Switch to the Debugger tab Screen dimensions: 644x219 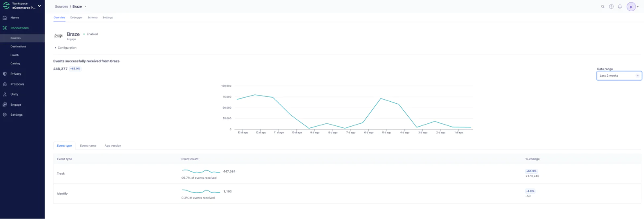[x=76, y=18]
